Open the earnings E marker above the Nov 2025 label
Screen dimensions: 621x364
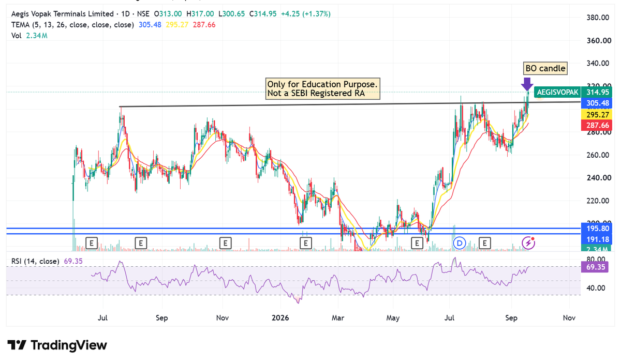225,242
